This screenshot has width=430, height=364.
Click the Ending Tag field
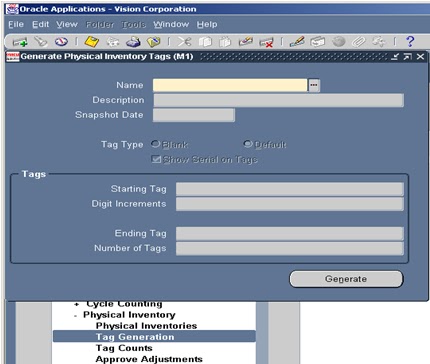click(x=290, y=234)
